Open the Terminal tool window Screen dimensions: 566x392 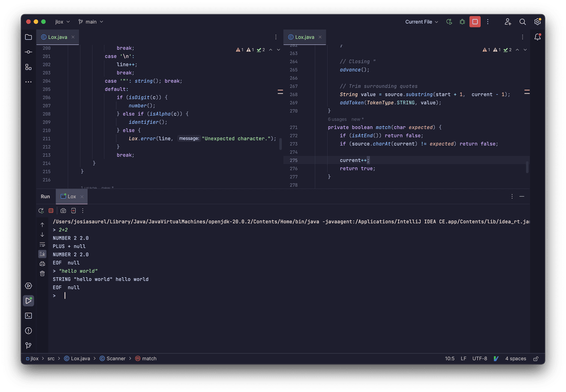pos(28,316)
